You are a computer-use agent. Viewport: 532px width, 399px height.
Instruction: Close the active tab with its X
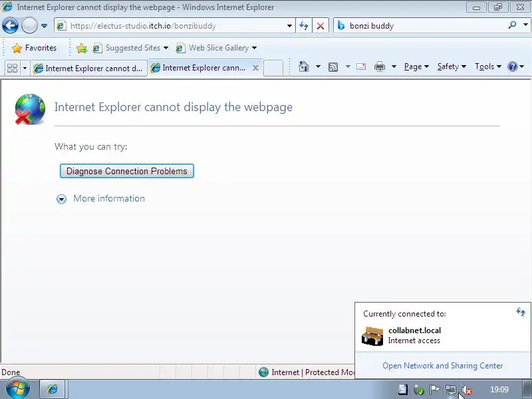coord(255,68)
